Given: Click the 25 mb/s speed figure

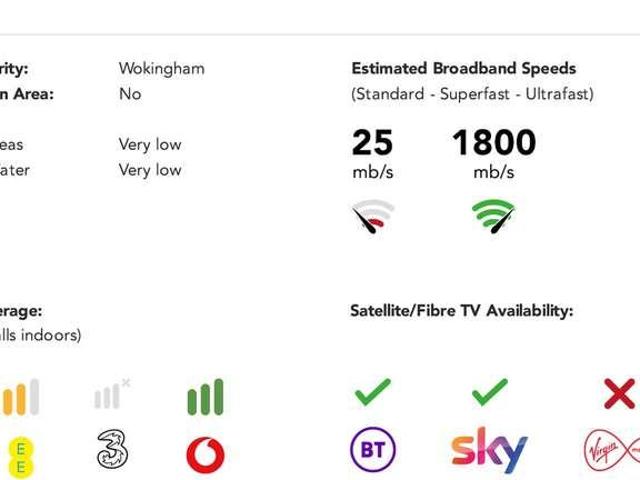Looking at the screenshot, I should [373, 153].
